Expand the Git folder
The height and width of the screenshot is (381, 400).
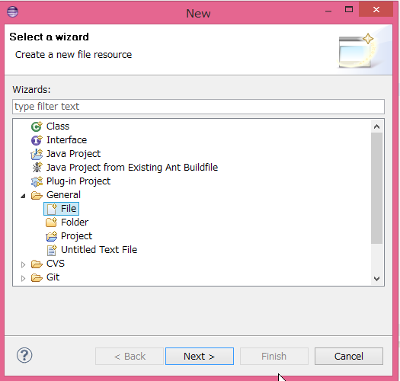23,278
